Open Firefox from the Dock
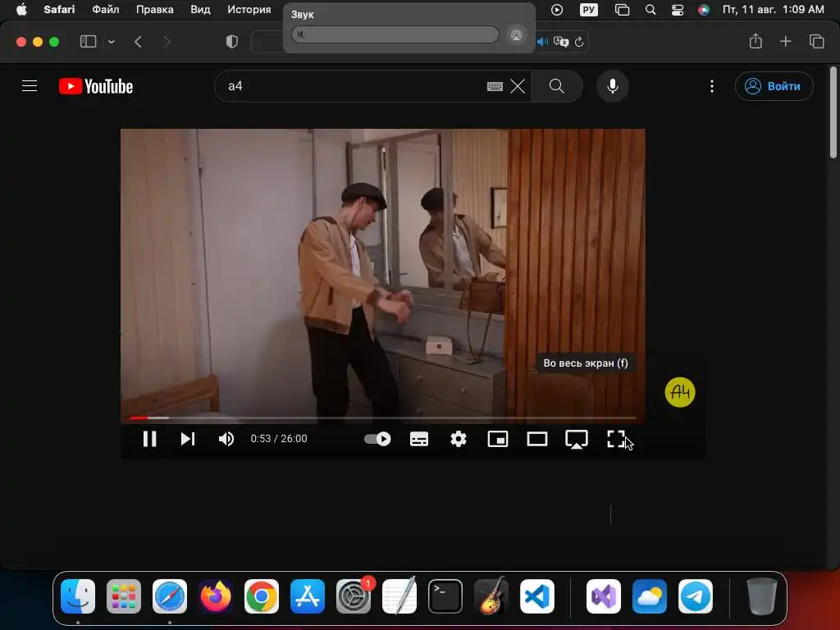This screenshot has width=840, height=630. 216,596
